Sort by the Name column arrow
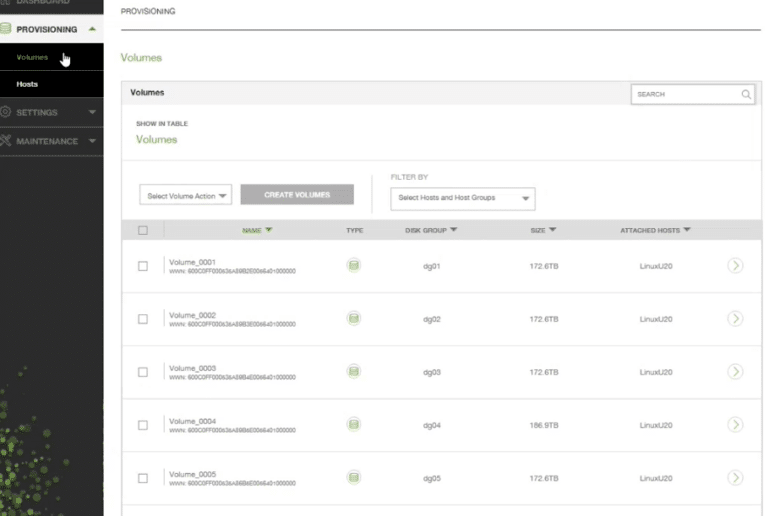Viewport: 780px width, 516px height. tap(269, 230)
